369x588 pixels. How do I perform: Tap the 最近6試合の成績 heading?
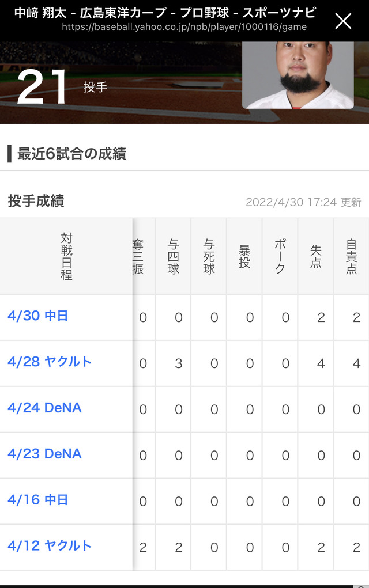click(71, 154)
